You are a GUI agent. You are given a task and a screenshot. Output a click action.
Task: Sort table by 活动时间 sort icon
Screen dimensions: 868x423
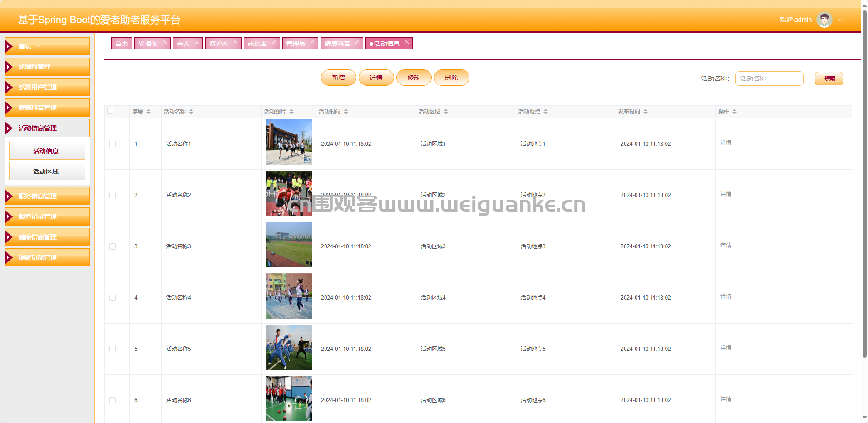point(346,112)
